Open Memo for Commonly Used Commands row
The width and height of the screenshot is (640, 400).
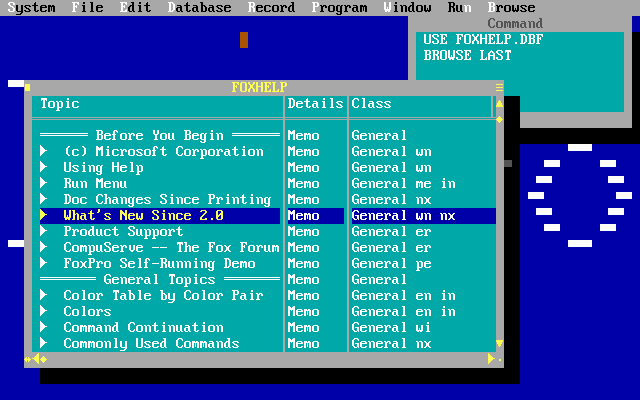303,344
